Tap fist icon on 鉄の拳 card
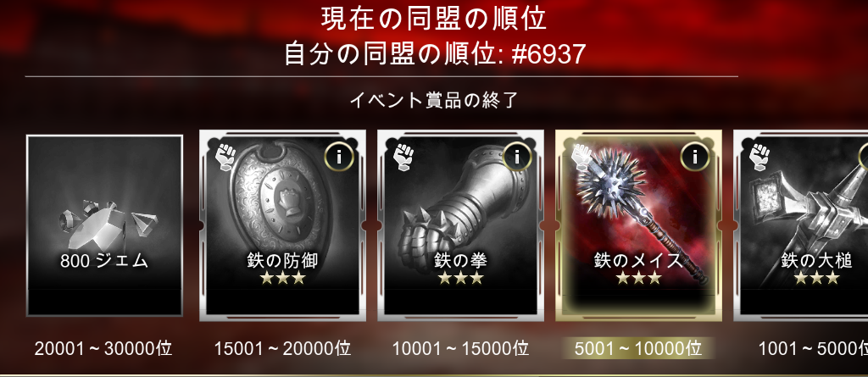 click(404, 157)
